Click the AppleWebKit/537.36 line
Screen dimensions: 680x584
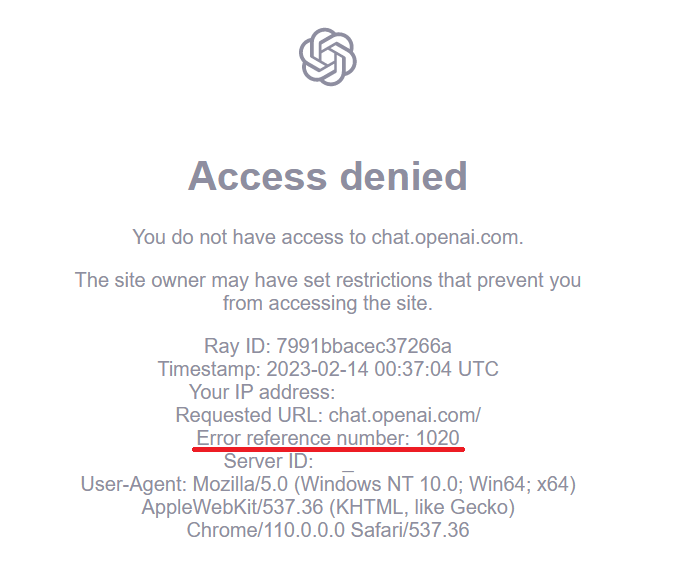(x=328, y=507)
